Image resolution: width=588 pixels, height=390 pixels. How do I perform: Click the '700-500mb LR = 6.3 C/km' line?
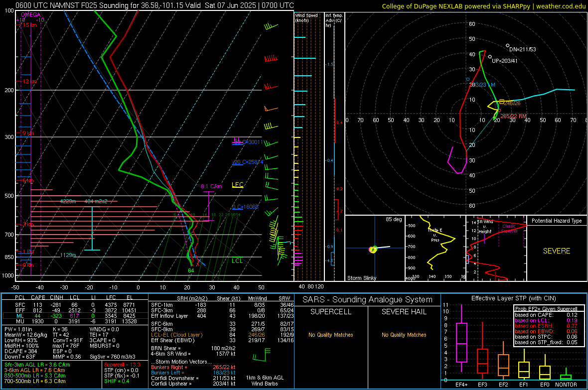coord(35,381)
